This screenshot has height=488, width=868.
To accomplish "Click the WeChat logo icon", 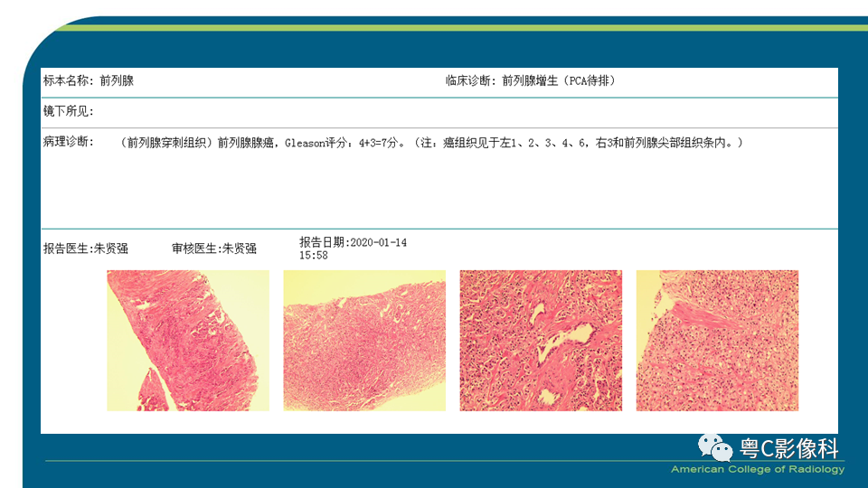I will click(714, 447).
